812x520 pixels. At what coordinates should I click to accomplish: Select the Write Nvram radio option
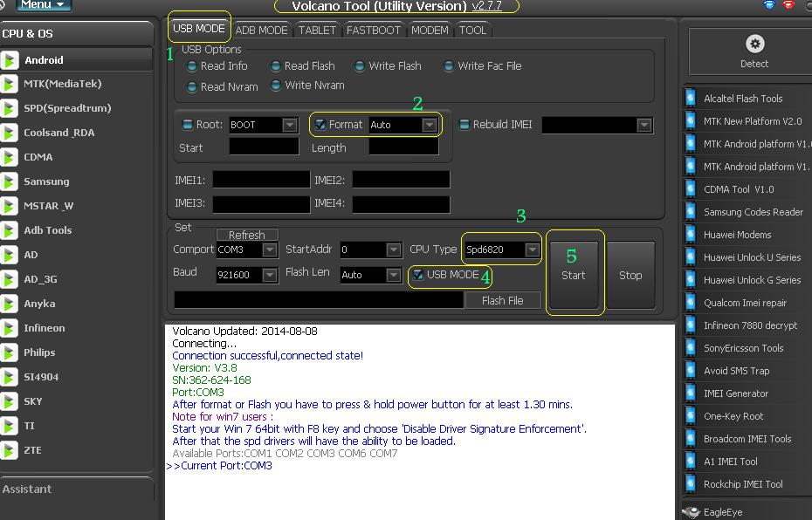click(276, 86)
